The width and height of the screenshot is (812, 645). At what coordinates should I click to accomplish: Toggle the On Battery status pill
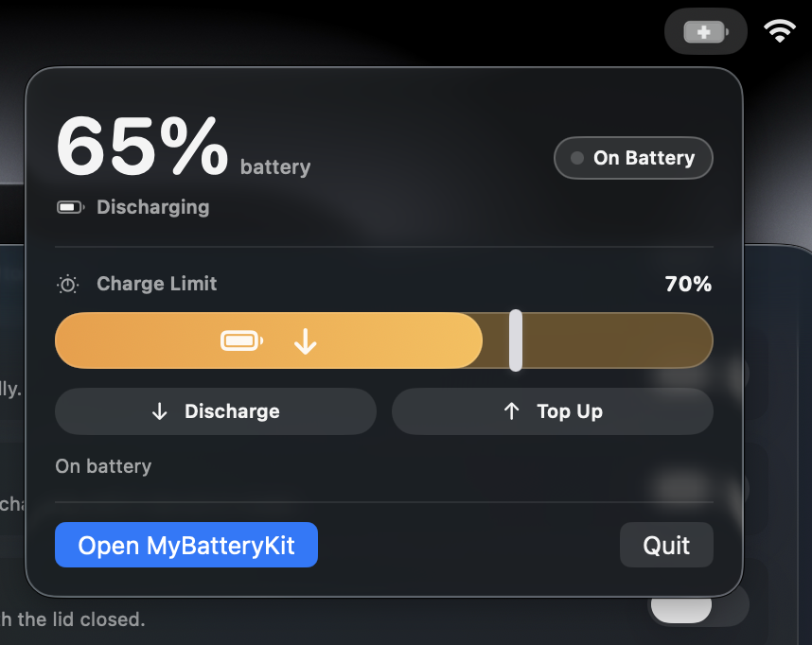click(632, 158)
